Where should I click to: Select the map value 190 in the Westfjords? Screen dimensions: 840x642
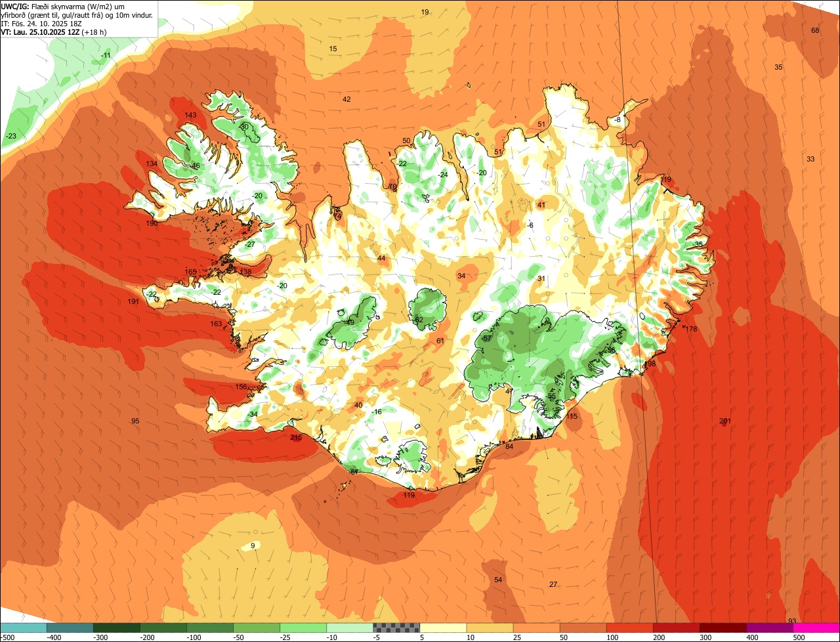coord(152,223)
